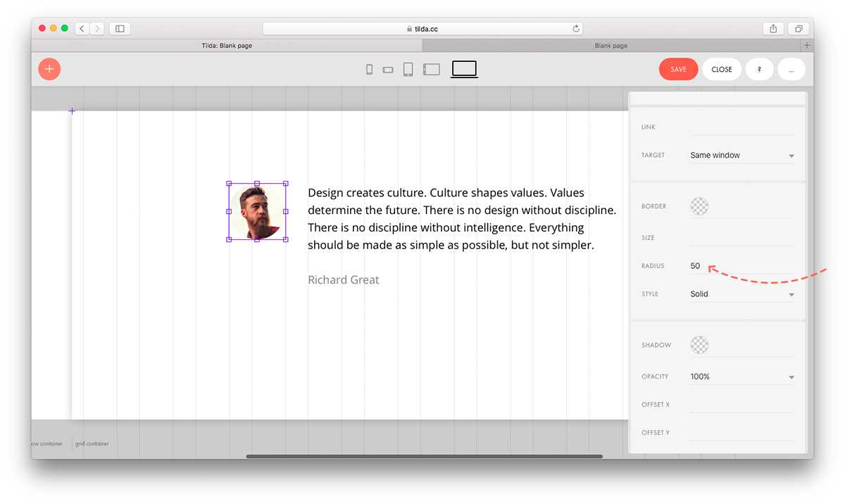Select the round portrait image on canvas

[257, 211]
